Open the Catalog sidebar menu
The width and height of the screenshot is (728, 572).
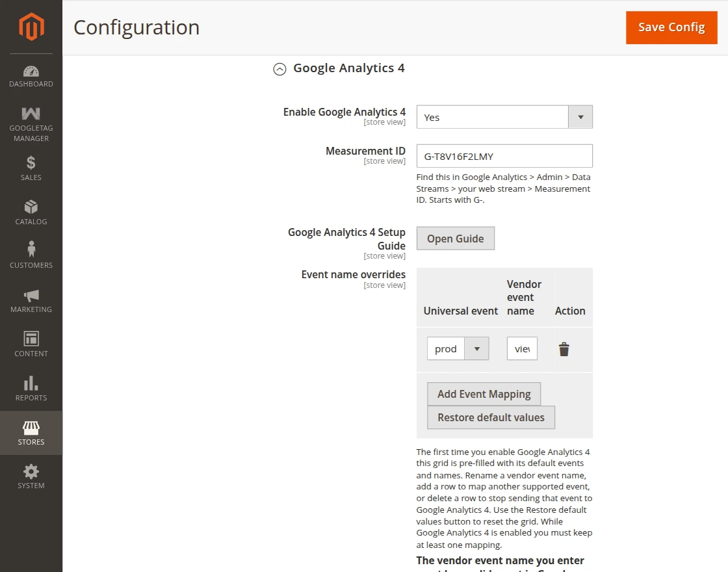(x=31, y=213)
